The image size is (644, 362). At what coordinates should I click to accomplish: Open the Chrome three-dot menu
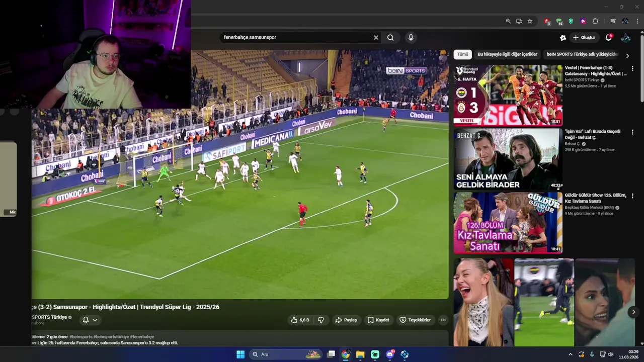(637, 21)
